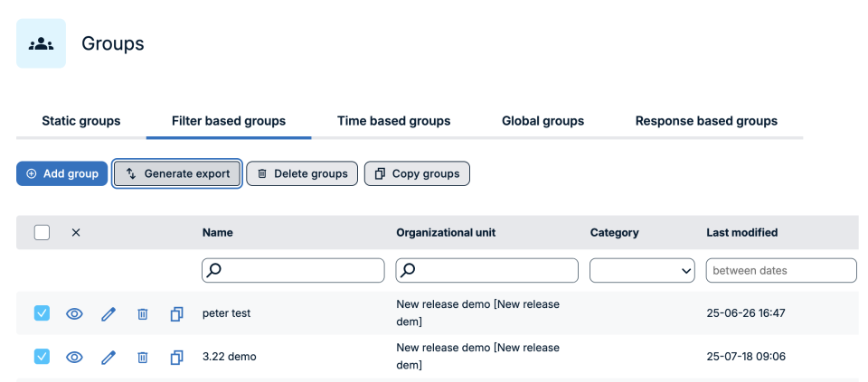Image resolution: width=868 pixels, height=382 pixels.
Task: View the peter test group details
Action: [x=75, y=313]
